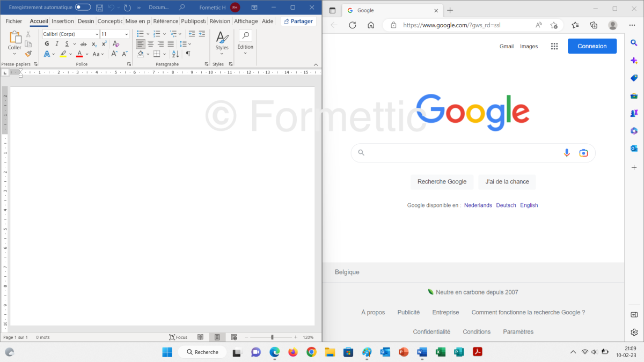Click the zoom slider in Word status bar
The width and height of the screenshot is (644, 362).
pyautogui.click(x=272, y=337)
